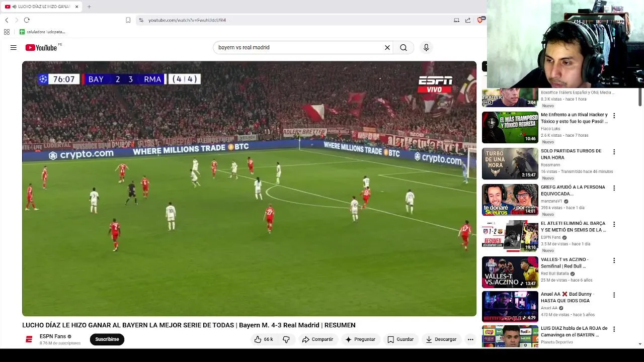644x362 pixels.
Task: Click the Planeta Deportivo channel name
Action: pos(557,342)
